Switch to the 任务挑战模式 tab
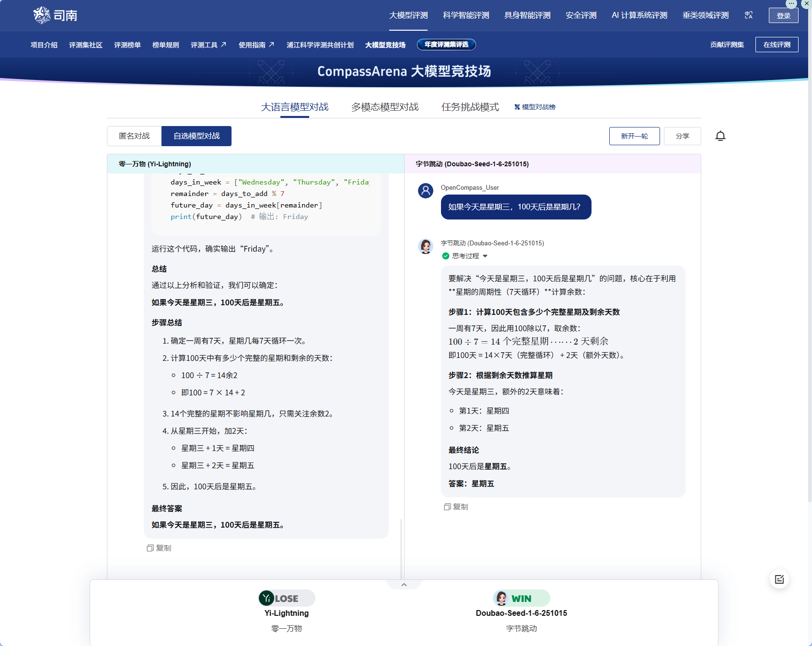Viewport: 812px width, 646px height. 470,107
